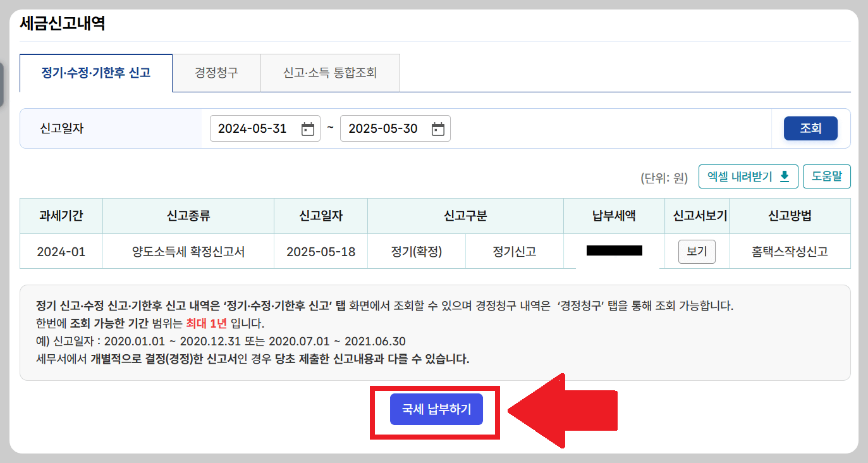Open the start date calendar picker

(x=309, y=128)
